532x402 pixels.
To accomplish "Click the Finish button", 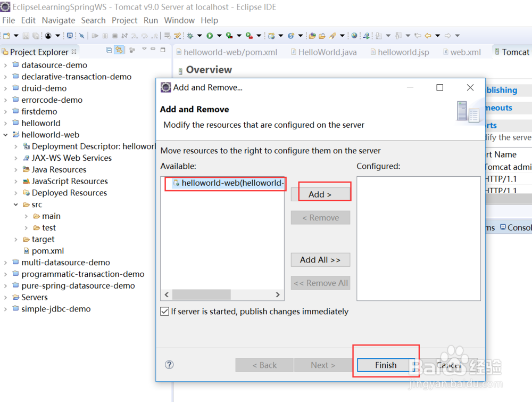I will click(x=386, y=365).
